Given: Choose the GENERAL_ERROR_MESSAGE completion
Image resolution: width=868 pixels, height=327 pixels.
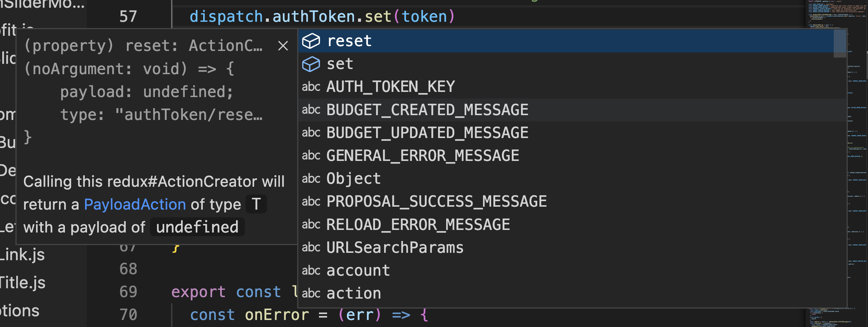Looking at the screenshot, I should pyautogui.click(x=422, y=155).
